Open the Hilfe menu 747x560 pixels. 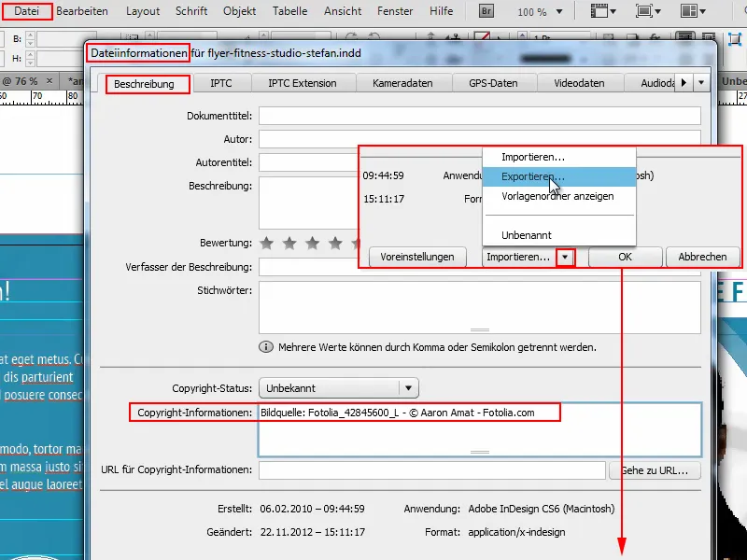tap(441, 11)
